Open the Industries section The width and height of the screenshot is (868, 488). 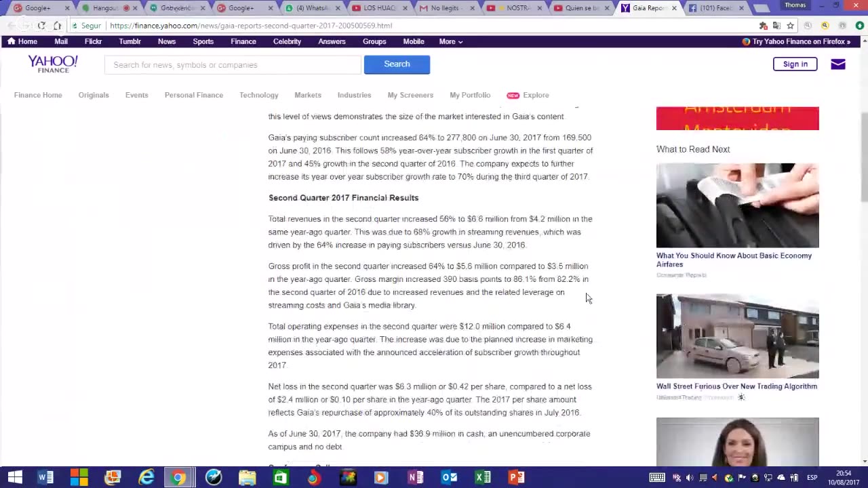[x=354, y=95]
